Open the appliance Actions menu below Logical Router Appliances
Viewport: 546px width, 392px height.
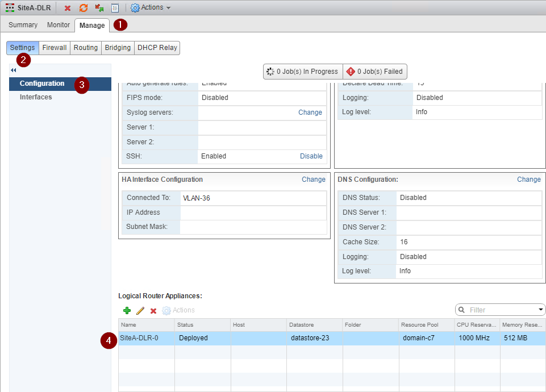coord(178,310)
